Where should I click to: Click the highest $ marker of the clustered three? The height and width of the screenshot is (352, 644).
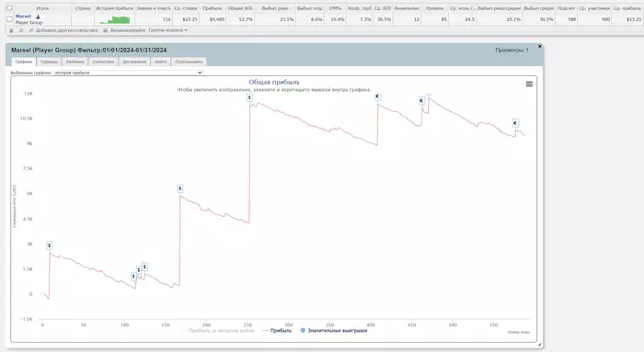point(144,267)
